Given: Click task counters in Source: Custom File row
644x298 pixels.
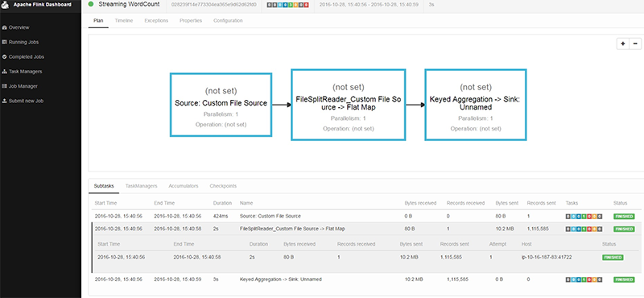Looking at the screenshot, I should coord(584,216).
